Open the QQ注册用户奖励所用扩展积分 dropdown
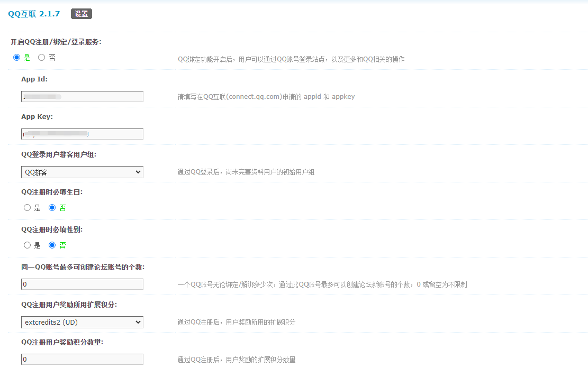Image resolution: width=588 pixels, height=368 pixels. (82, 323)
